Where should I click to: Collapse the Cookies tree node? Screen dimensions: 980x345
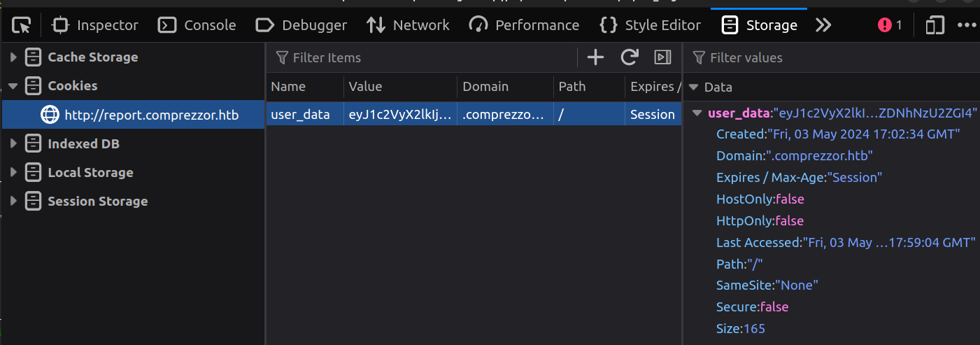coord(13,86)
